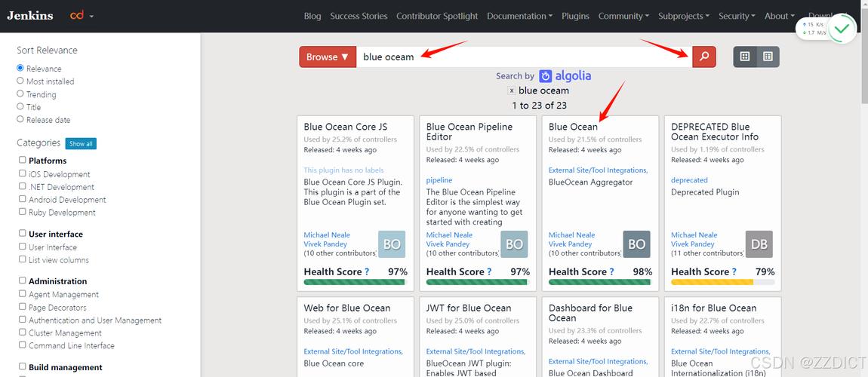The image size is (868, 377).
Task: Open DEPRECATED Blue Ocean Executor Info title
Action: 715,131
